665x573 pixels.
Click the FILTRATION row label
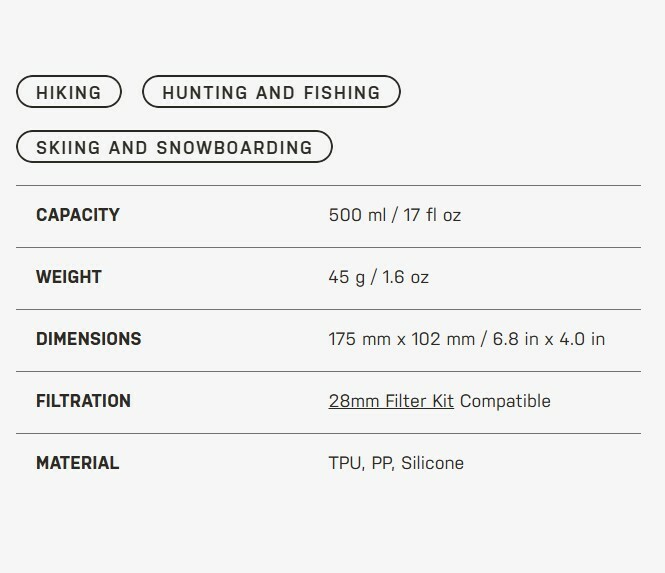click(x=83, y=401)
